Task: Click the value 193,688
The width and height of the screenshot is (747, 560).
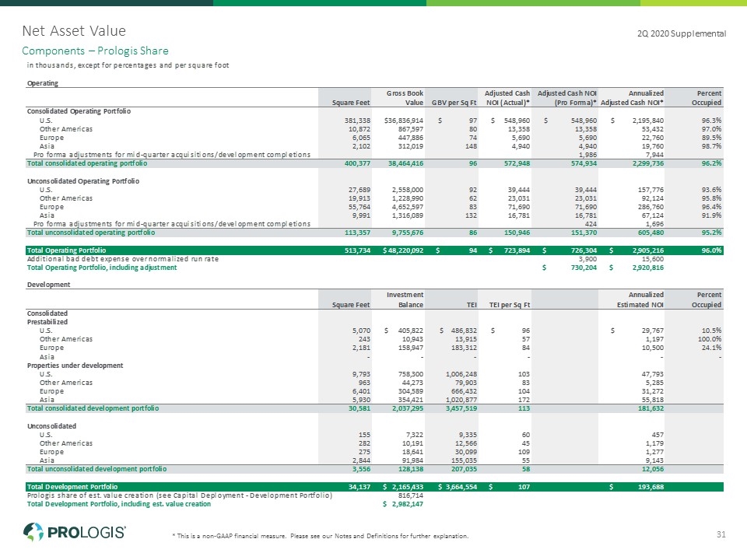Action: [x=651, y=487]
